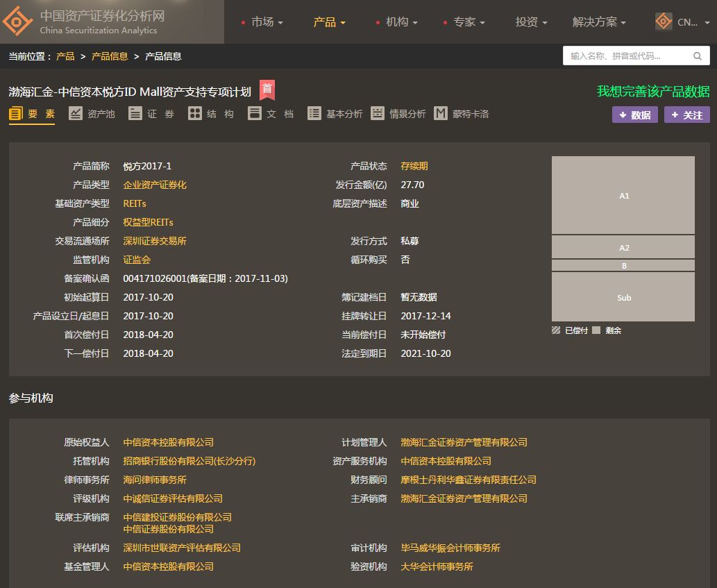This screenshot has height=588, width=717.
Task: Click the 中国资产证券化分析网 site title
Action: pos(103,16)
